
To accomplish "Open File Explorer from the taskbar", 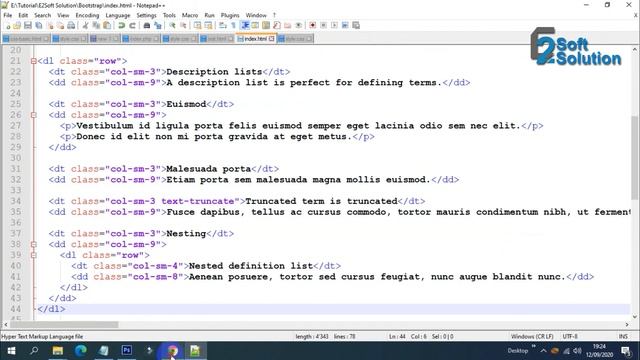I will (x=58, y=351).
